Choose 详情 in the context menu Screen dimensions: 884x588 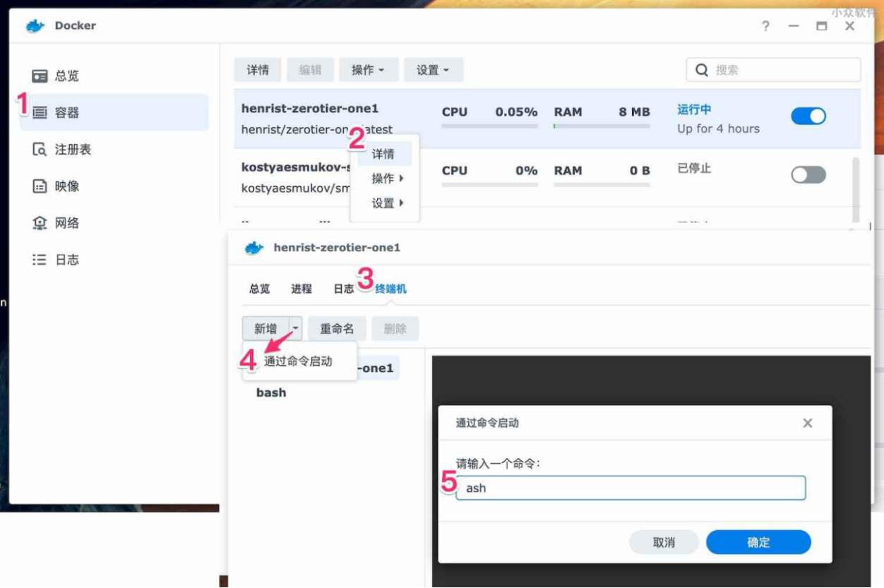(384, 154)
